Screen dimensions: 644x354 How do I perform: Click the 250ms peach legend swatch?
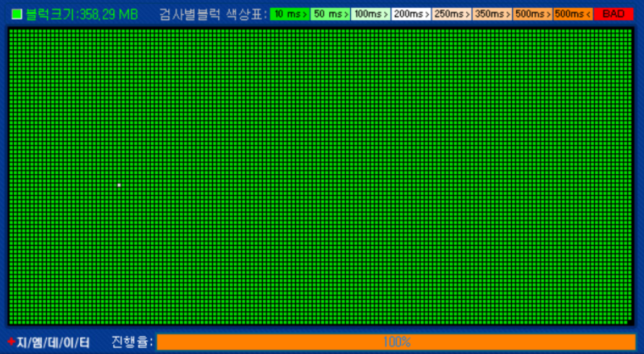point(451,14)
